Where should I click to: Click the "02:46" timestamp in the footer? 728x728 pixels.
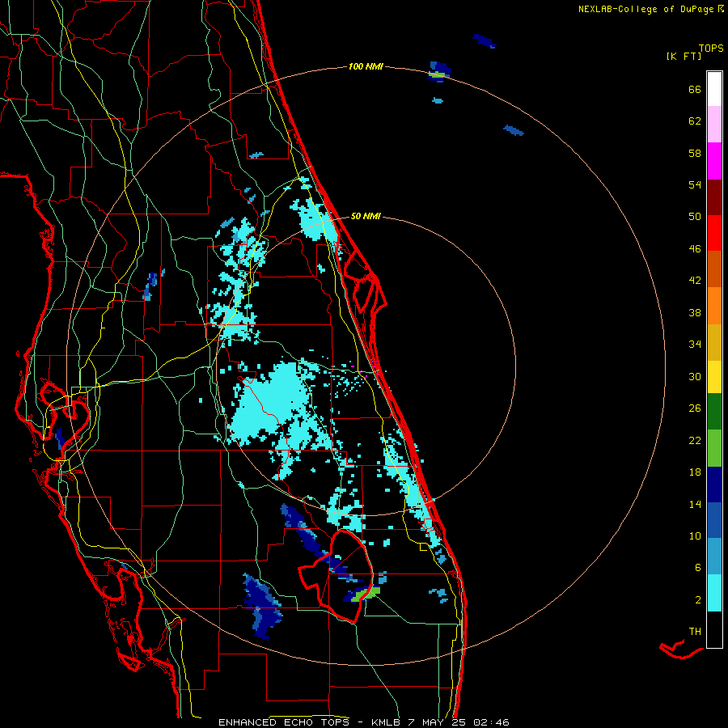[491, 722]
